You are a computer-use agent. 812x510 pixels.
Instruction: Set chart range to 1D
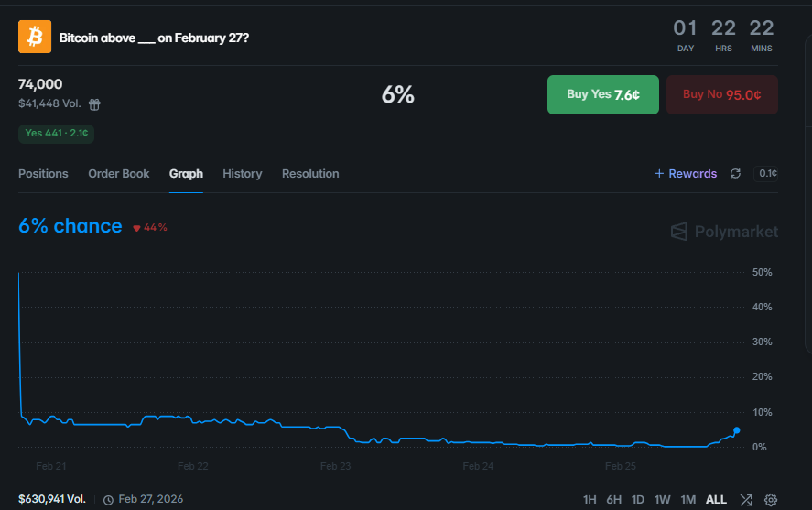637,500
